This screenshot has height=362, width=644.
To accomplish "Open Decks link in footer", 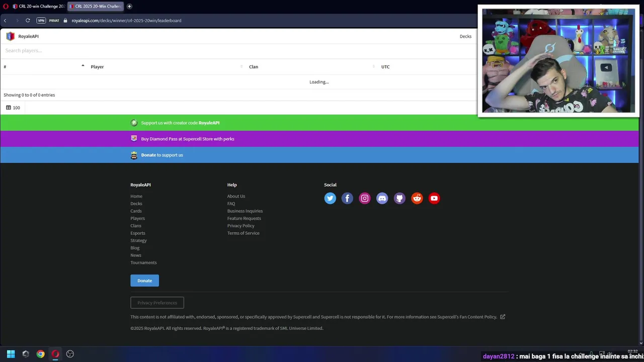I will tap(136, 204).
